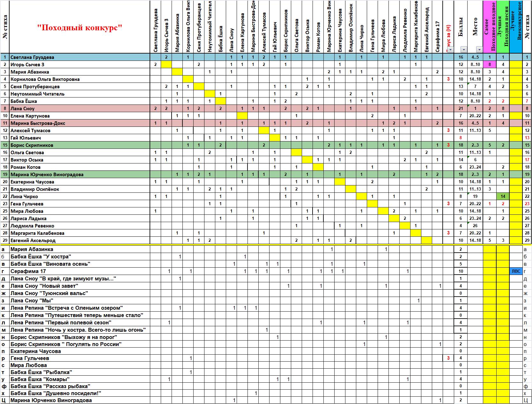Click row Лена Репина "Встреча с Оленьим озером"
532x404 pixels.
tap(67, 308)
